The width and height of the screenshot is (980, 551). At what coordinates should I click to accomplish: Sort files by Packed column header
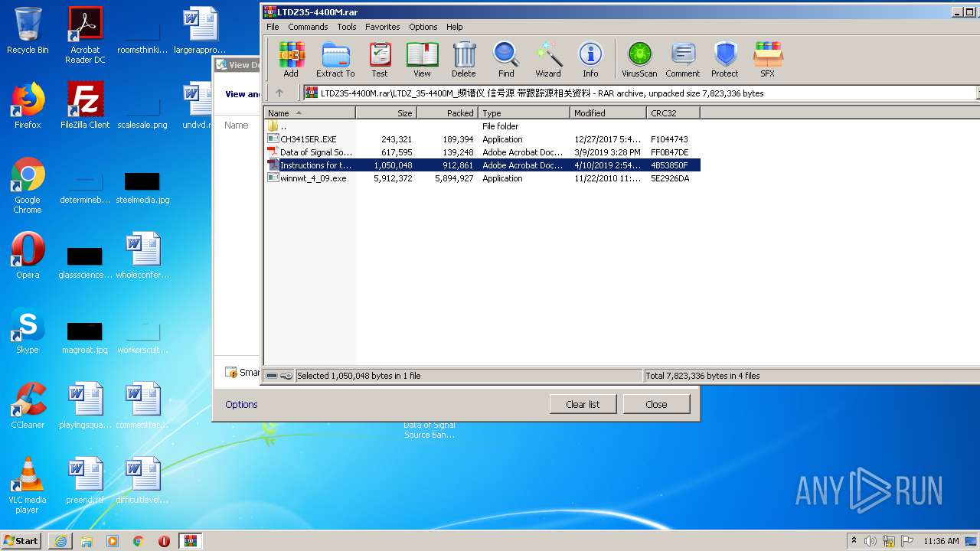point(447,112)
